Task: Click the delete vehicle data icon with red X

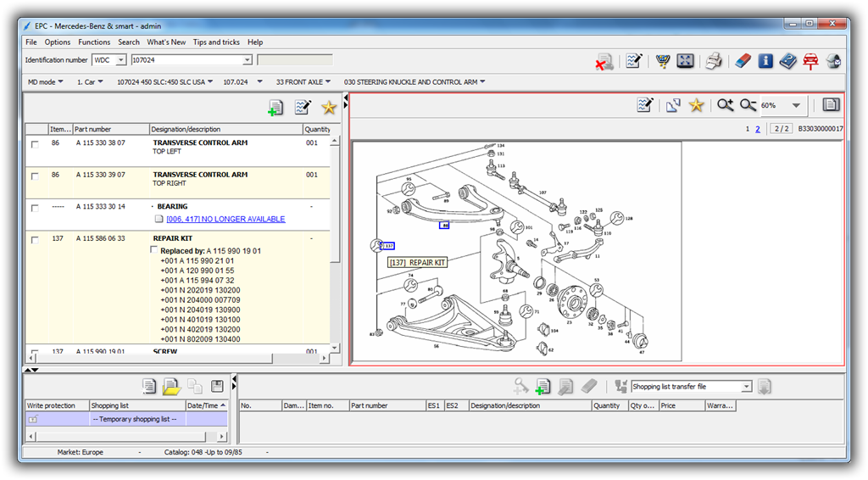Action: tap(604, 61)
